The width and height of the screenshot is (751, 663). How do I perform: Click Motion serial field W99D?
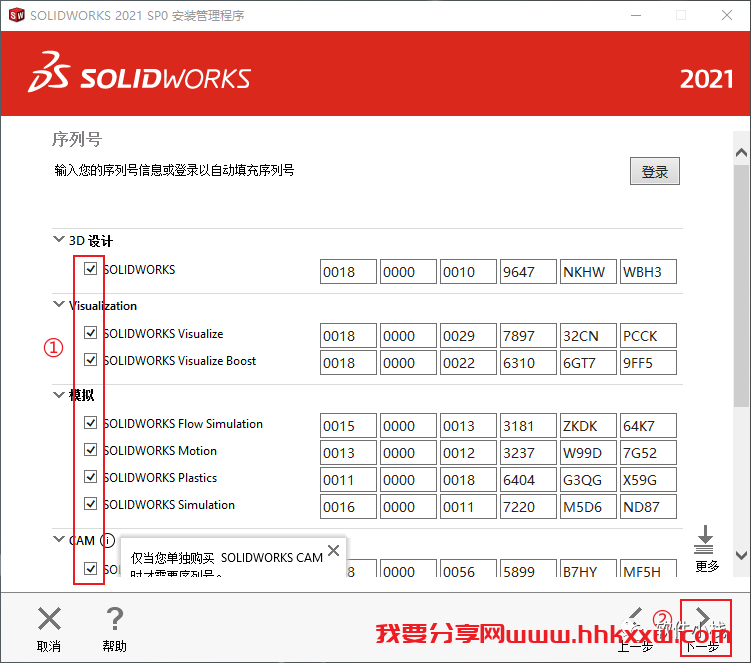(x=588, y=452)
